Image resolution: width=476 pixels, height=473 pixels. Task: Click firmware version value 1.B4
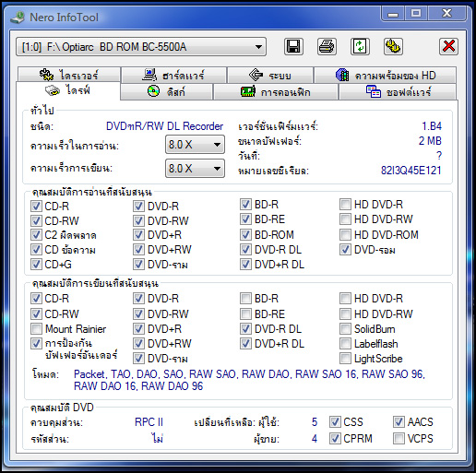click(432, 126)
